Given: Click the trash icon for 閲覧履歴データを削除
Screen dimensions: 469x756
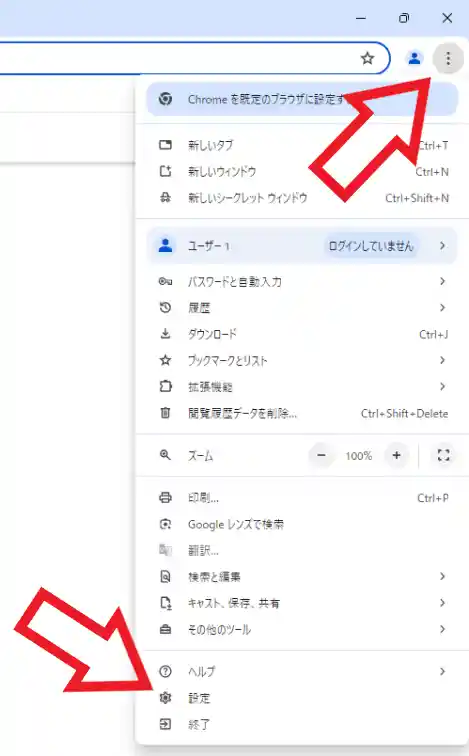Looking at the screenshot, I should click(165, 413).
